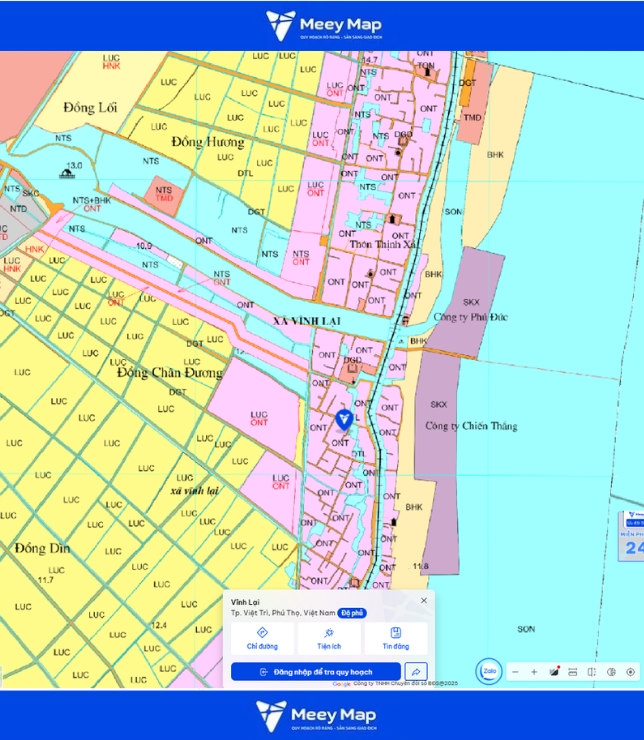Close the Vĩnh Lại info card
This screenshot has width=644, height=740.
click(x=424, y=600)
